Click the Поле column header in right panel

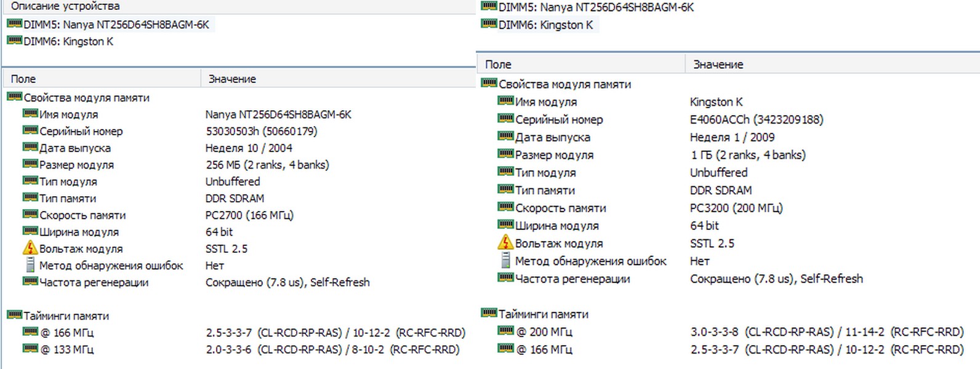[x=498, y=64]
